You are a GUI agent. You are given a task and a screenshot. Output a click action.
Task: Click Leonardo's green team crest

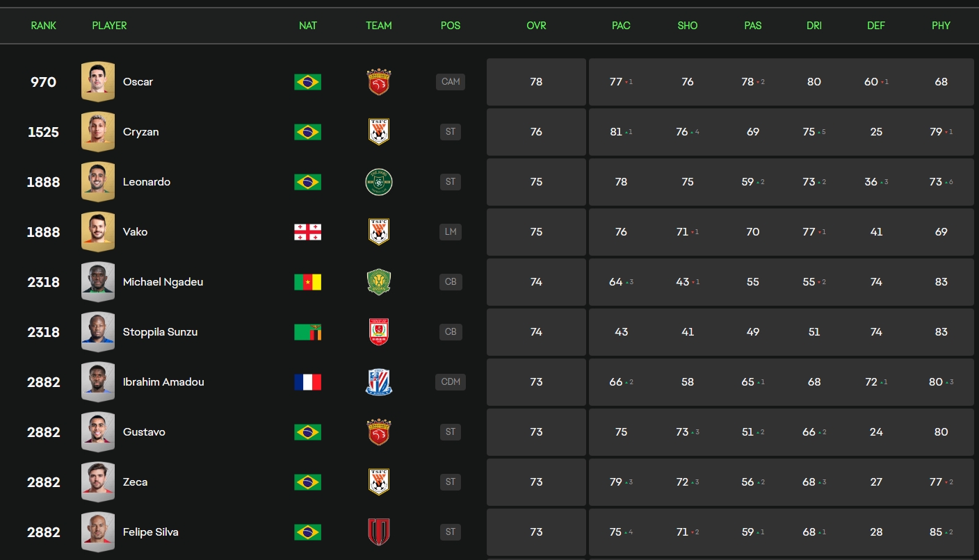[379, 182]
